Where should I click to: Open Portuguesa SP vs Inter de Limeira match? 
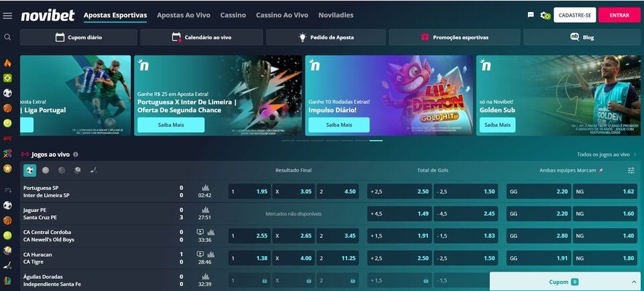click(x=46, y=192)
